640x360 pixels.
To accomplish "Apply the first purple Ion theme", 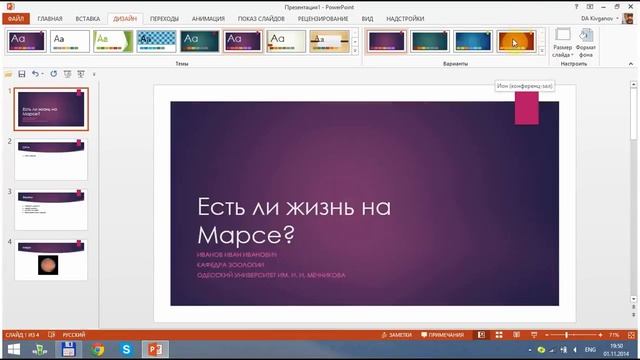I will (27, 41).
